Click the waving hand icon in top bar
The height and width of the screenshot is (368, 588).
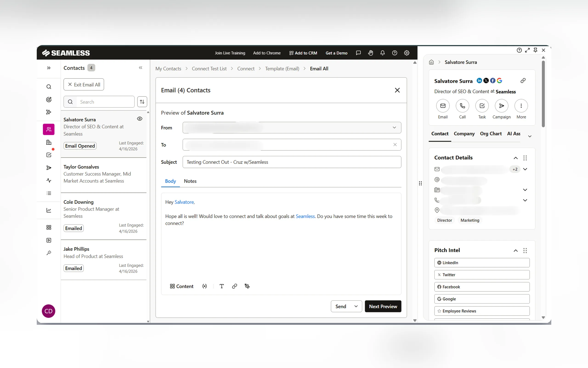coord(370,53)
